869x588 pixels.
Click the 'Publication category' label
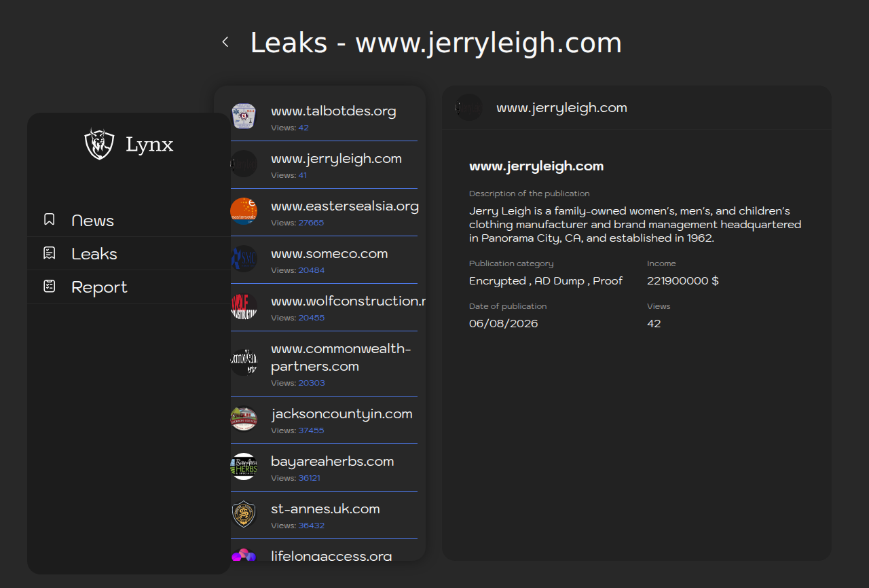pos(511,263)
